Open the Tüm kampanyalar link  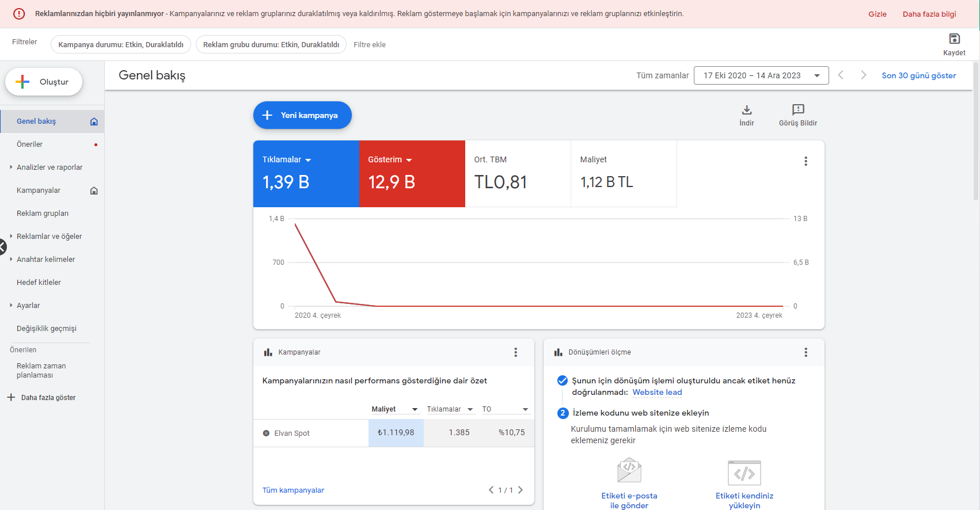coord(293,490)
